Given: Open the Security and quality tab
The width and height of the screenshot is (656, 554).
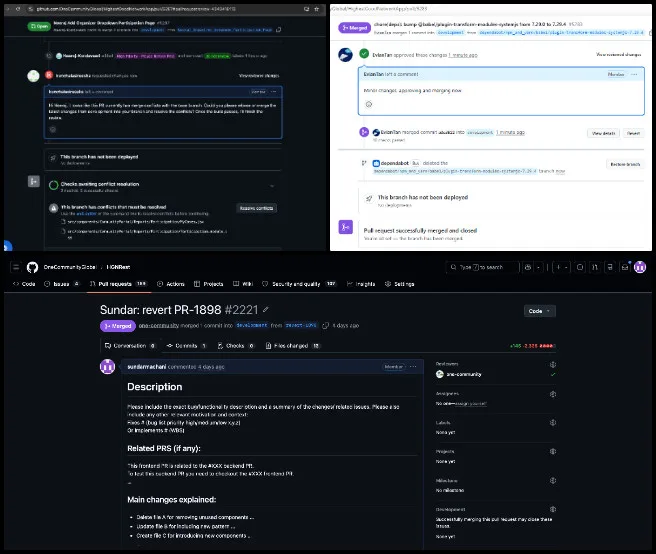Looking at the screenshot, I should 299,284.
